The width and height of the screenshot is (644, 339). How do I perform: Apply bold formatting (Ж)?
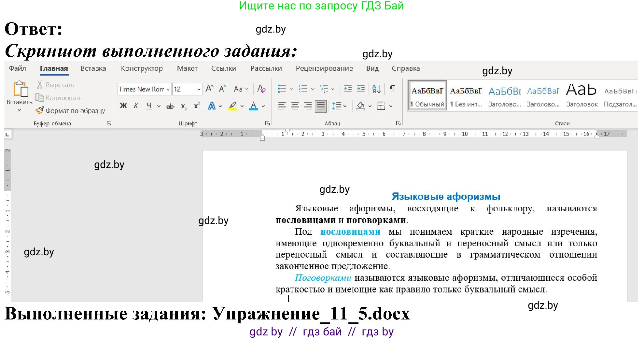pos(123,106)
